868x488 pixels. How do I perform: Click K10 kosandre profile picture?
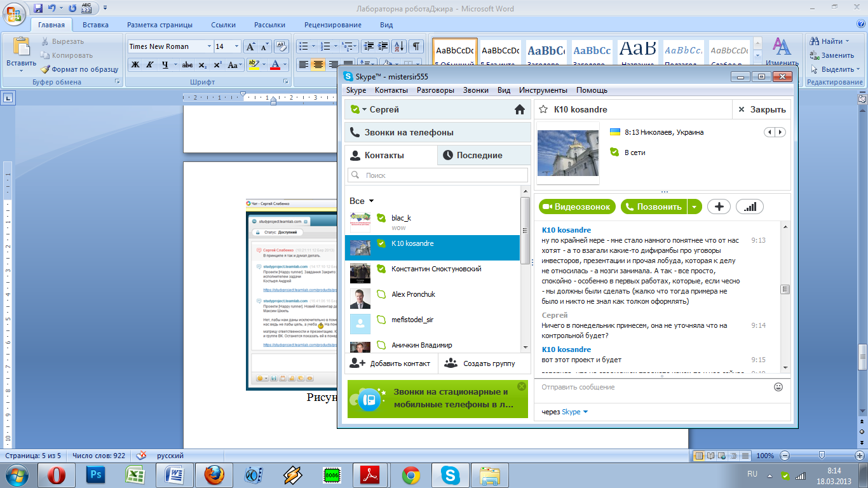[x=568, y=152]
